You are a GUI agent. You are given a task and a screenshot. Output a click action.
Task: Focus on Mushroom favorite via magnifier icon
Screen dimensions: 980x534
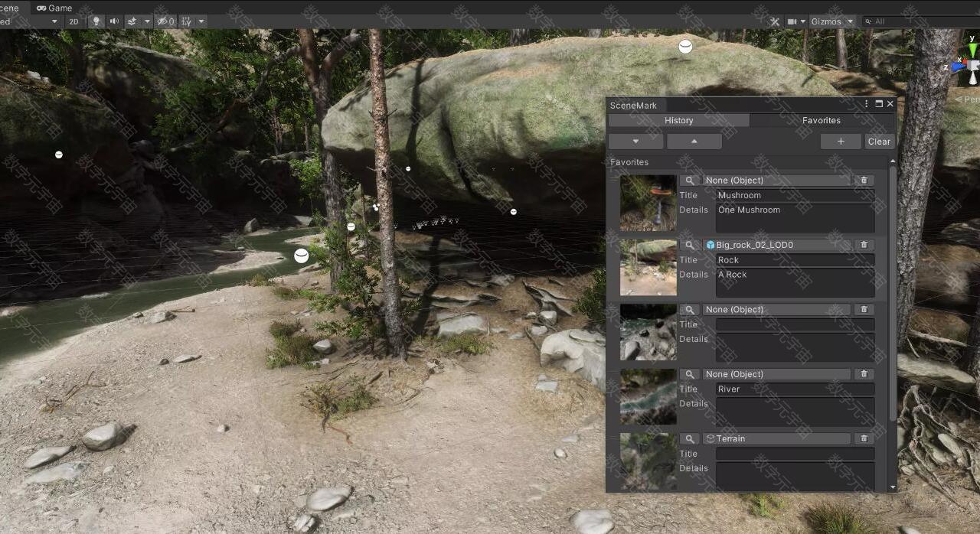click(690, 181)
